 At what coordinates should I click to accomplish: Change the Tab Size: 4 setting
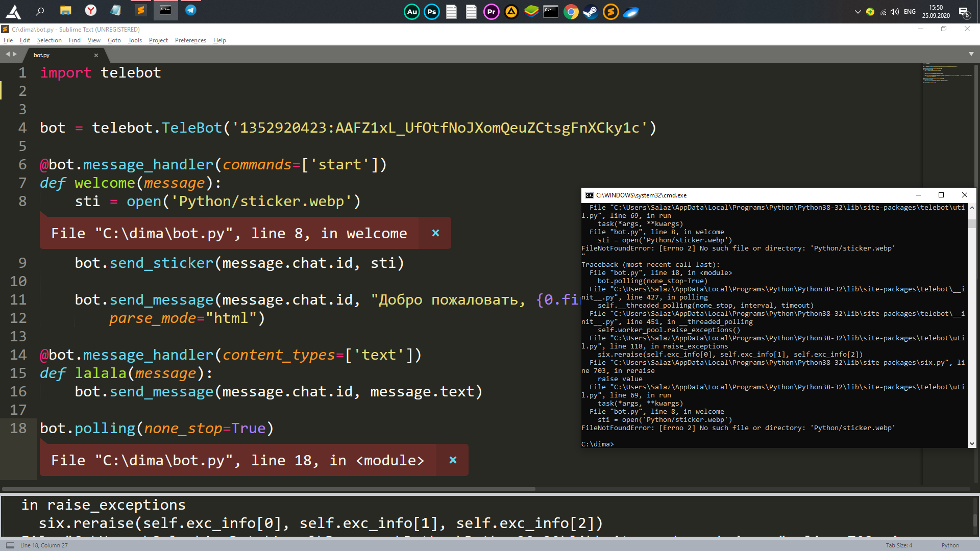[x=899, y=545]
